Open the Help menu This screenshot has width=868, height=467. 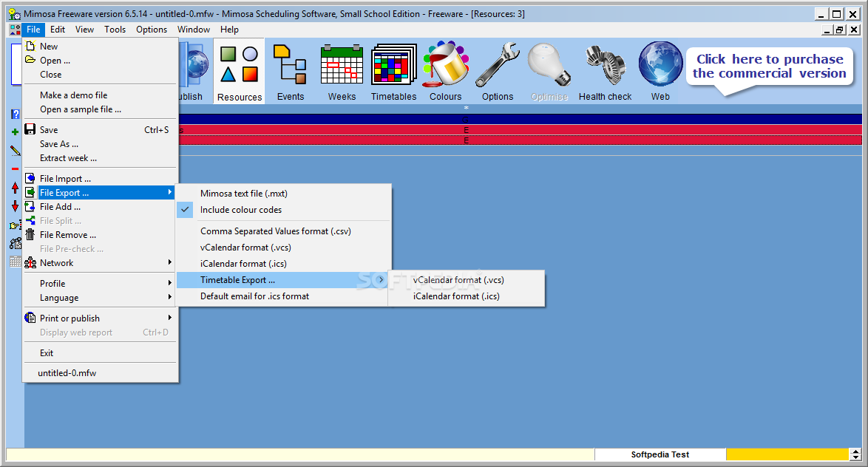pos(229,30)
